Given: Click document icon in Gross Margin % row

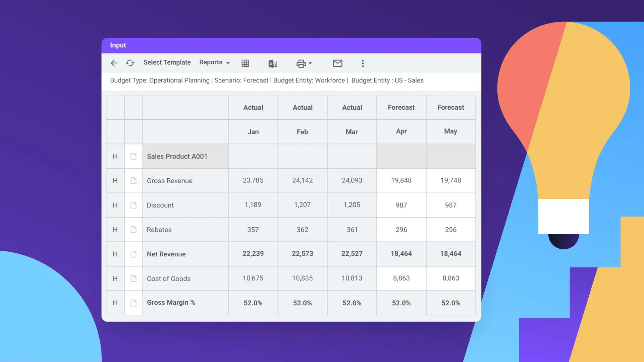Looking at the screenshot, I should point(133,303).
